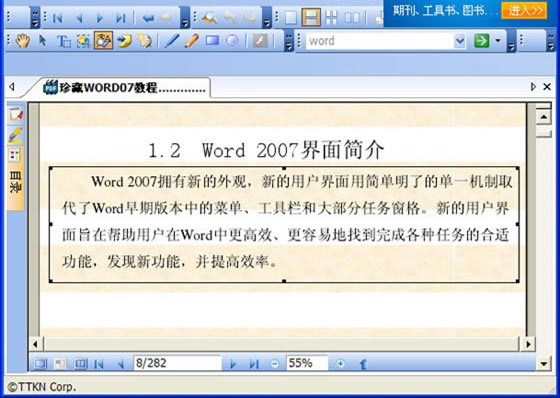Click the blue back navigation arrow

tap(148, 18)
